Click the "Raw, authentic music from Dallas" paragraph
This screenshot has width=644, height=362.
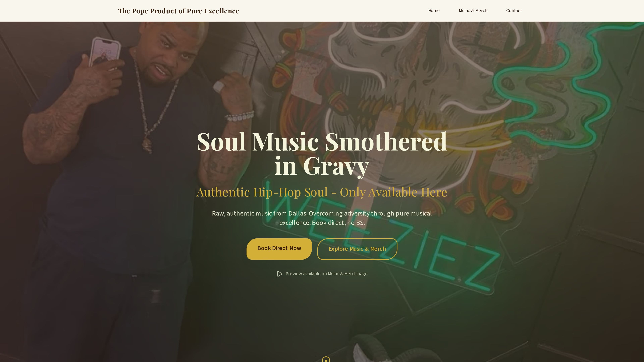[x=322, y=218]
